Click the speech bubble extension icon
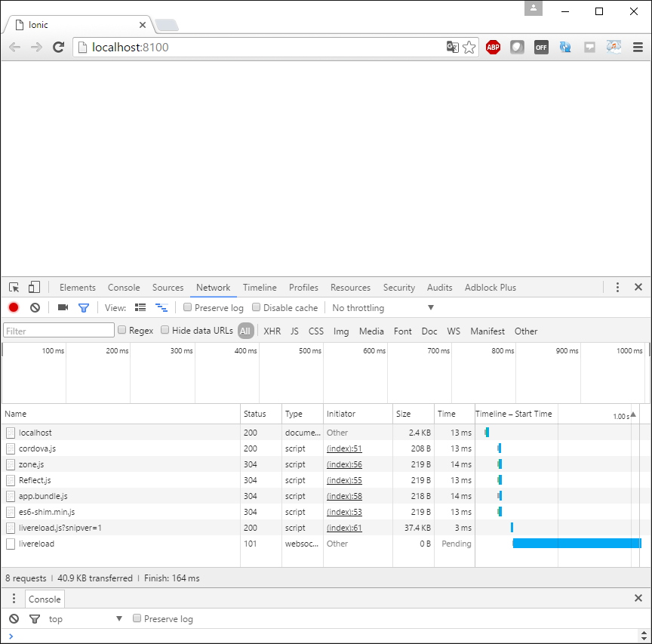This screenshot has height=644, width=652. point(589,47)
